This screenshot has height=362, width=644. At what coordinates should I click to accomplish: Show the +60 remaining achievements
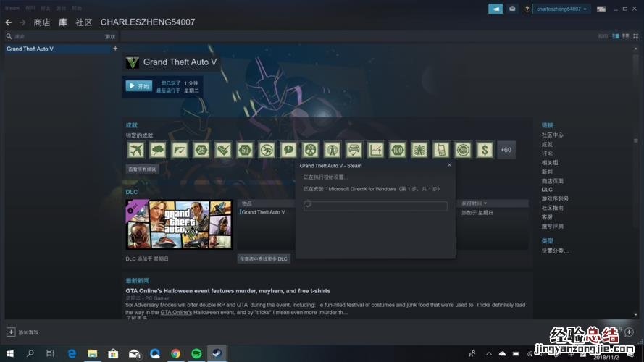pyautogui.click(x=506, y=150)
